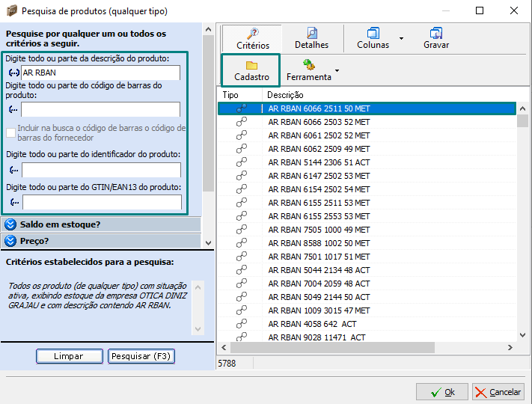Viewport: 532px width, 404px height.
Task: Click type icon of AR RBAN 1009 3015 47 MET
Action: tap(241, 310)
